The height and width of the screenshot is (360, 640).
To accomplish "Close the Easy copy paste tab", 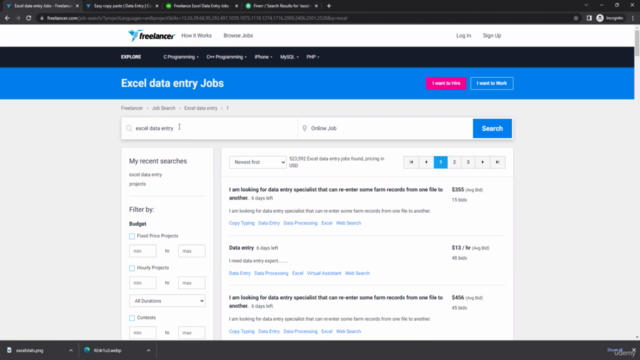I will click(157, 6).
